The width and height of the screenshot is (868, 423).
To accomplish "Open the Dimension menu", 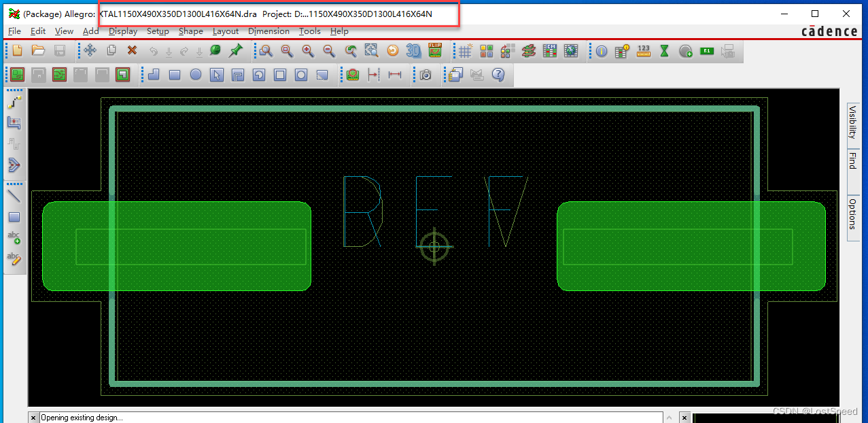I will [268, 31].
